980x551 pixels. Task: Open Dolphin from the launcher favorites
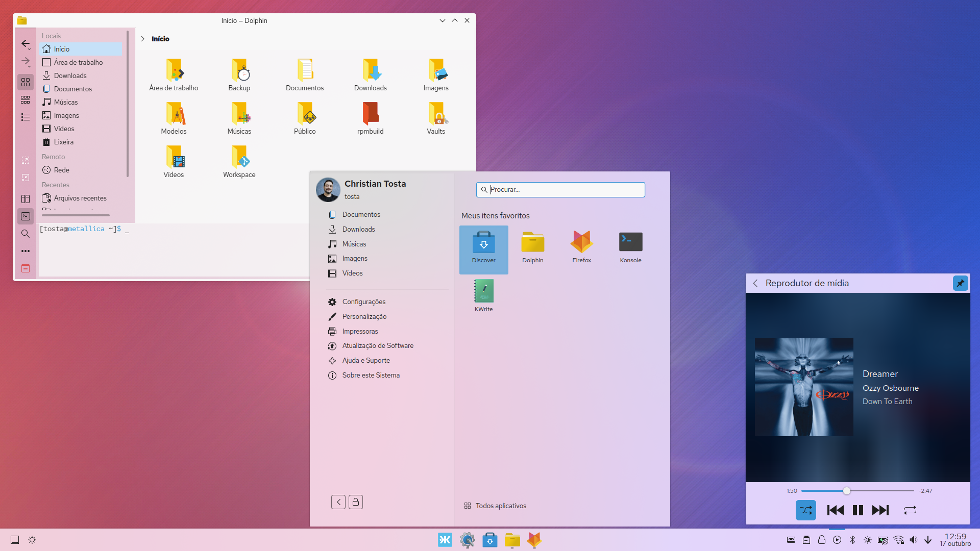click(532, 249)
